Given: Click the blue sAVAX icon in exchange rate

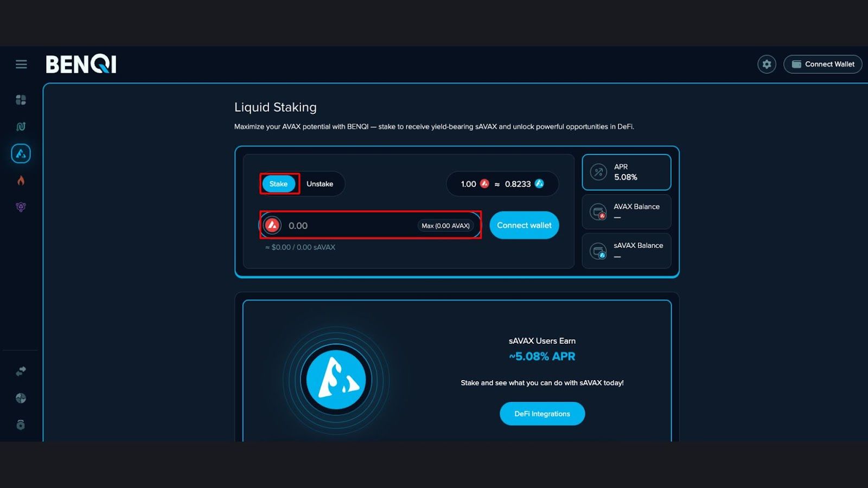Looking at the screenshot, I should click(539, 184).
